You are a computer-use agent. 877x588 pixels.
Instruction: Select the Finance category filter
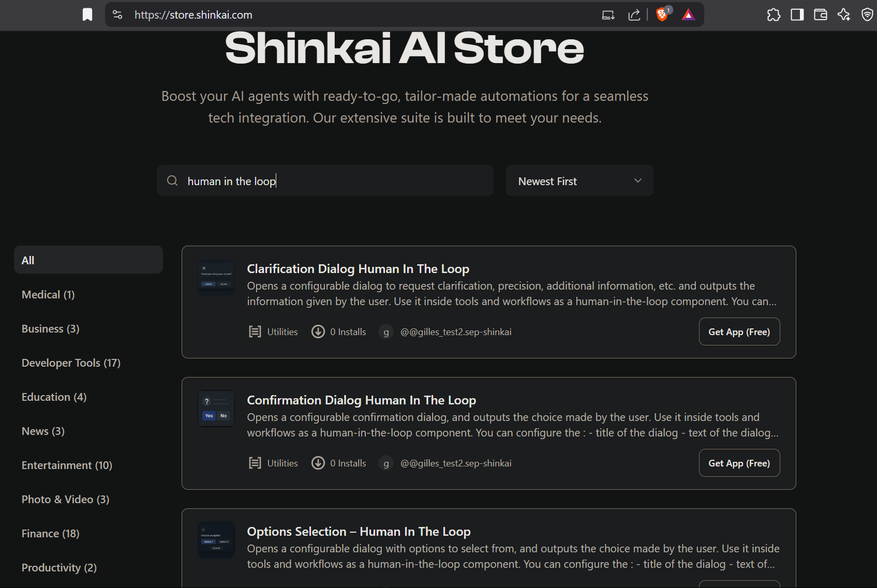50,533
